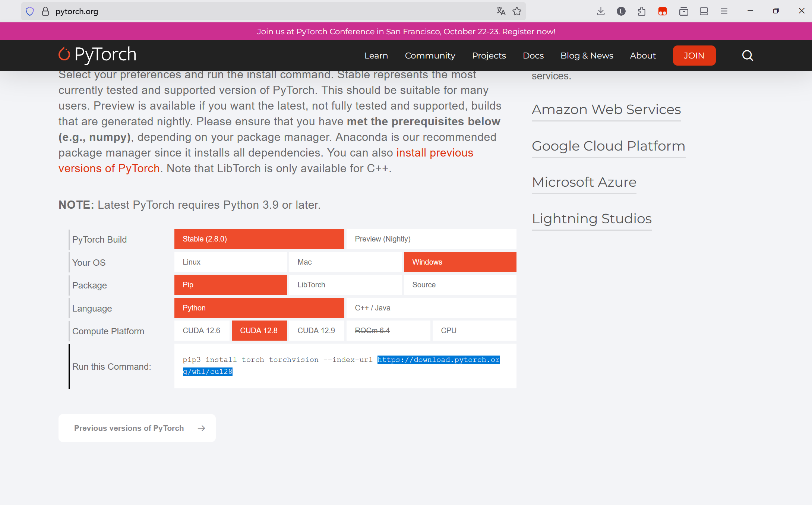This screenshot has height=505, width=812.
Task: Click the pytorch.org address bar
Action: 274,11
